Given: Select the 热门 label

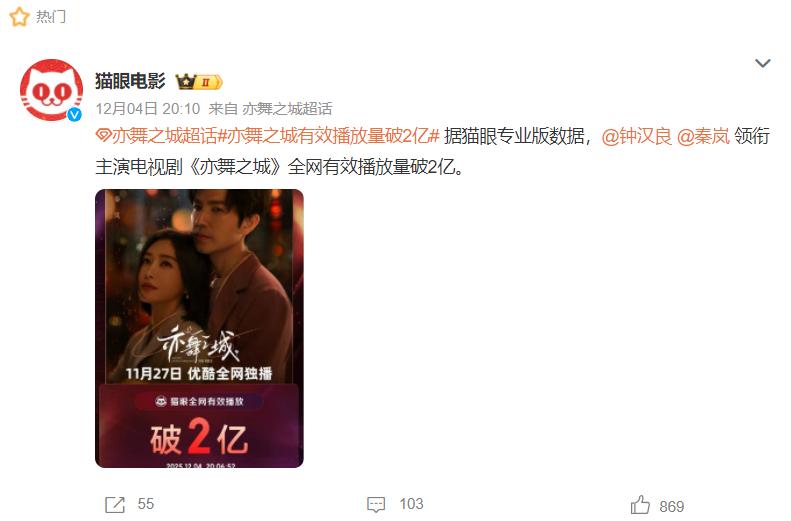Looking at the screenshot, I should pyautogui.click(x=50, y=17).
